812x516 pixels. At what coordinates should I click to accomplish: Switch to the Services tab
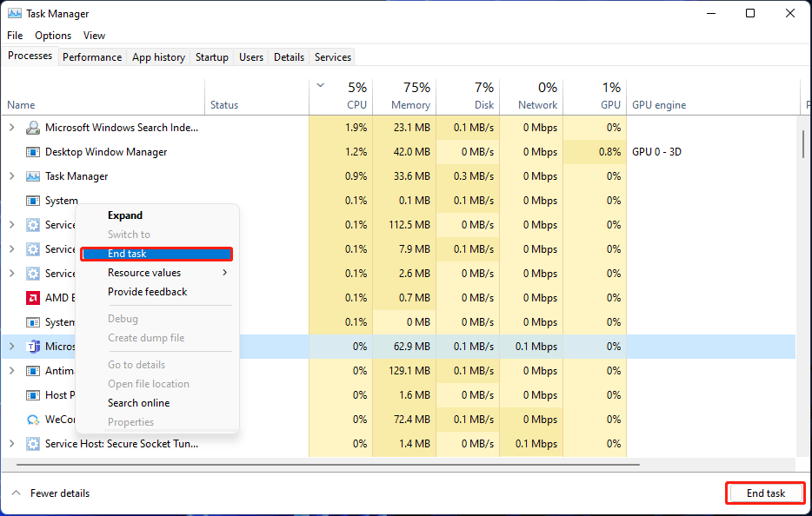pyautogui.click(x=333, y=57)
